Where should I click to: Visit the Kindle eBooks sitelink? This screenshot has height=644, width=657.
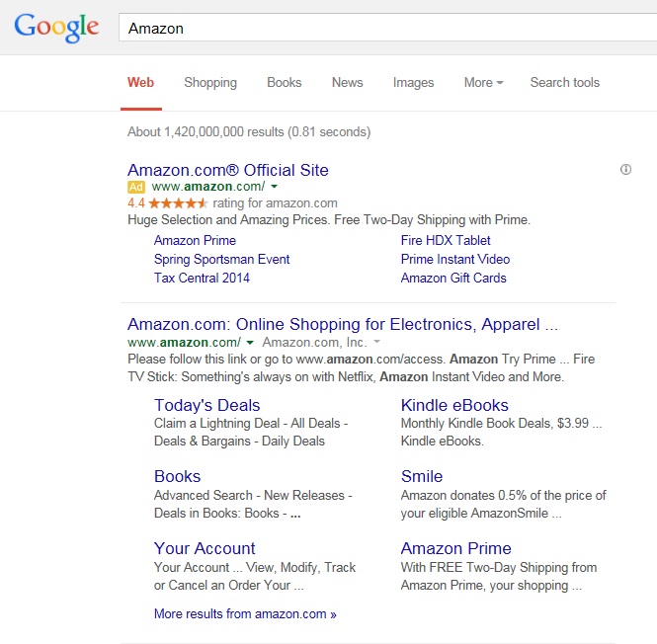[x=454, y=405]
